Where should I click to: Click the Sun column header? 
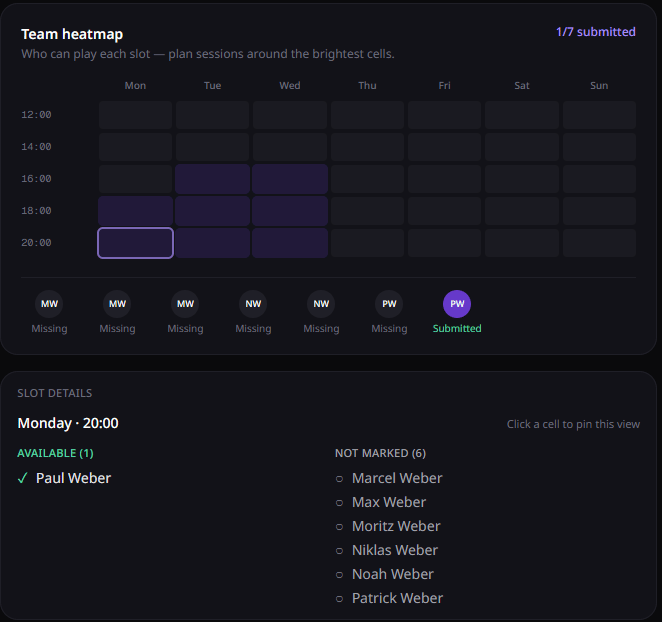tap(599, 85)
